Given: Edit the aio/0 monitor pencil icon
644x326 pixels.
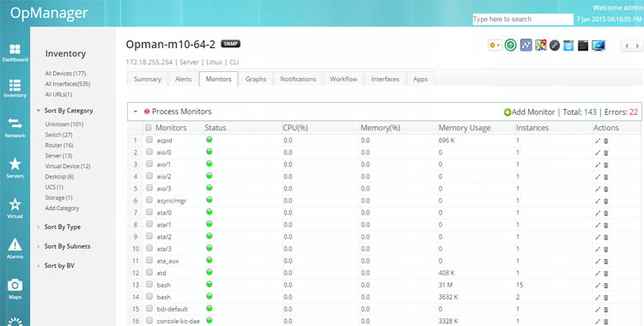Looking at the screenshot, I should click(598, 153).
